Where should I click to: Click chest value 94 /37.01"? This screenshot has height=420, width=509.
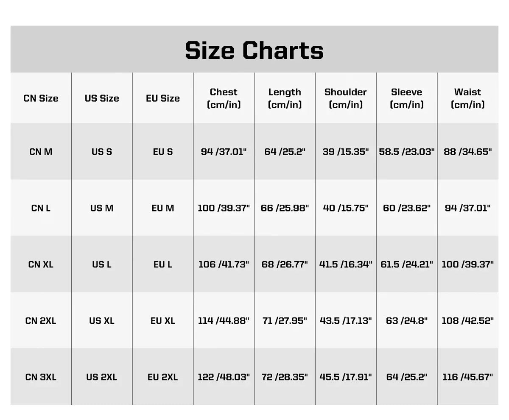tap(224, 152)
